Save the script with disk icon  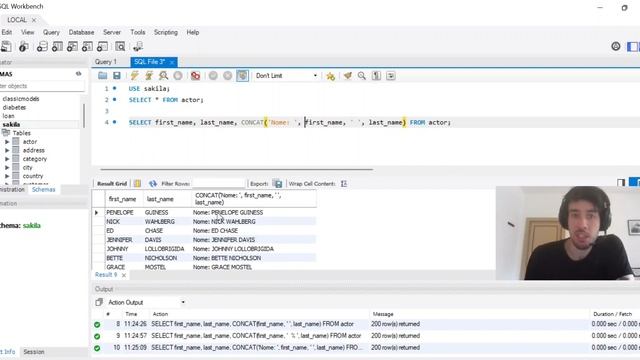[x=117, y=76]
